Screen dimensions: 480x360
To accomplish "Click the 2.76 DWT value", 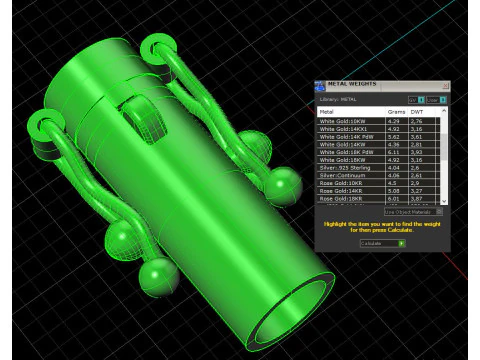I will 416,121.
